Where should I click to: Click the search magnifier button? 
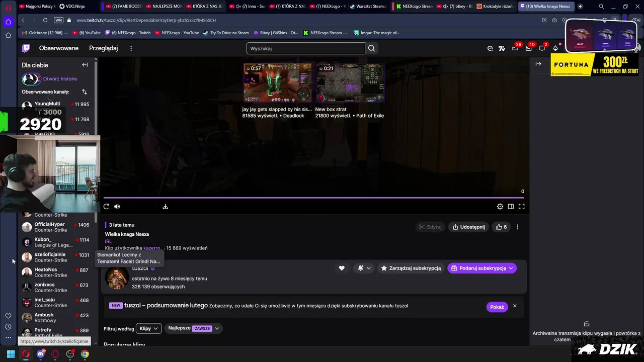point(371,48)
